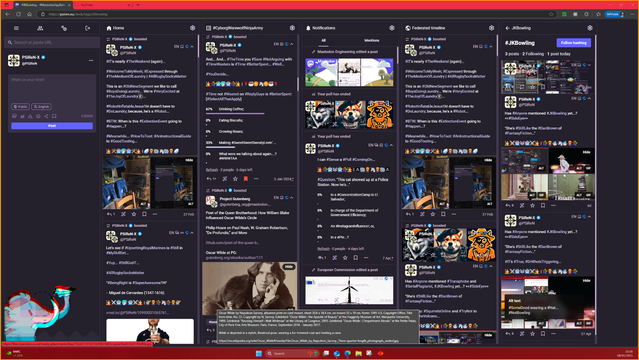Image resolution: width=639 pixels, height=360 pixels.
Task: Click the What's on your mind text box
Action: (52, 88)
